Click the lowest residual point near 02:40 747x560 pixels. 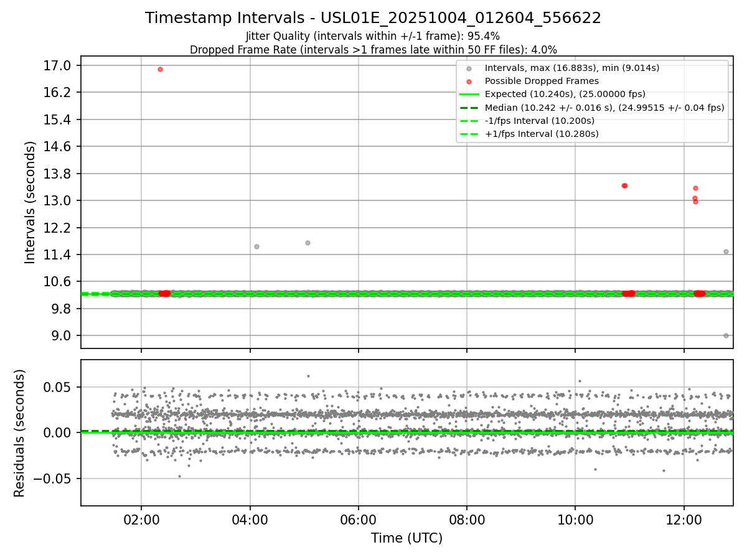coord(179,476)
